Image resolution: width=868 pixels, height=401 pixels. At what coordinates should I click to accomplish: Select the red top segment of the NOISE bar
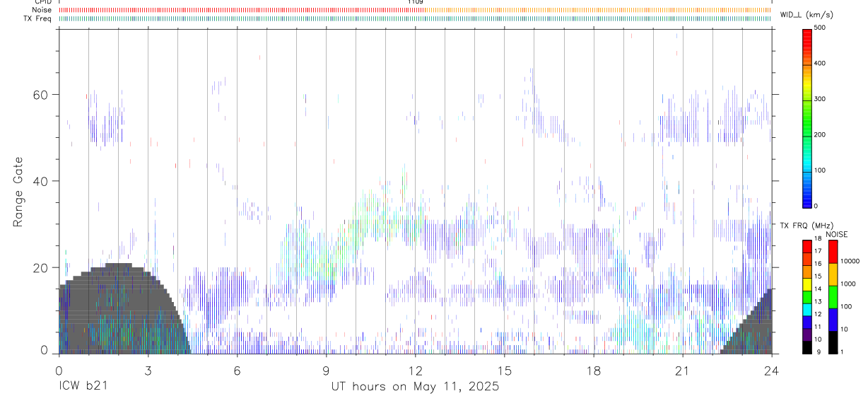point(833,252)
